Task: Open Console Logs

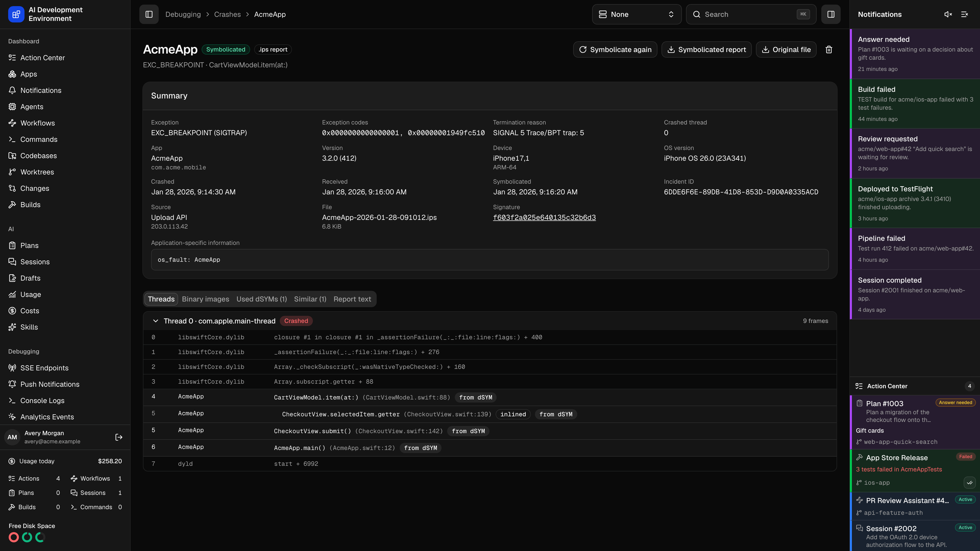Action: pyautogui.click(x=65, y=401)
